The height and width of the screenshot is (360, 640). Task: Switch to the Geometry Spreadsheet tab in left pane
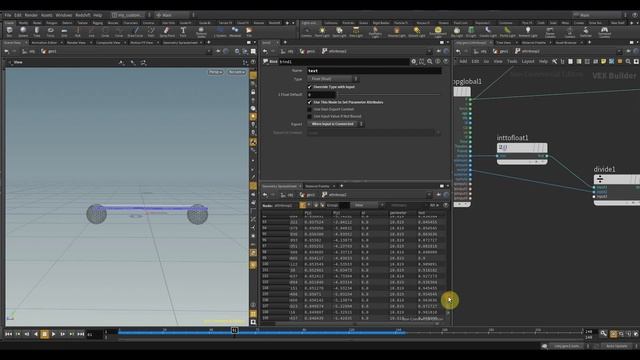[180, 42]
